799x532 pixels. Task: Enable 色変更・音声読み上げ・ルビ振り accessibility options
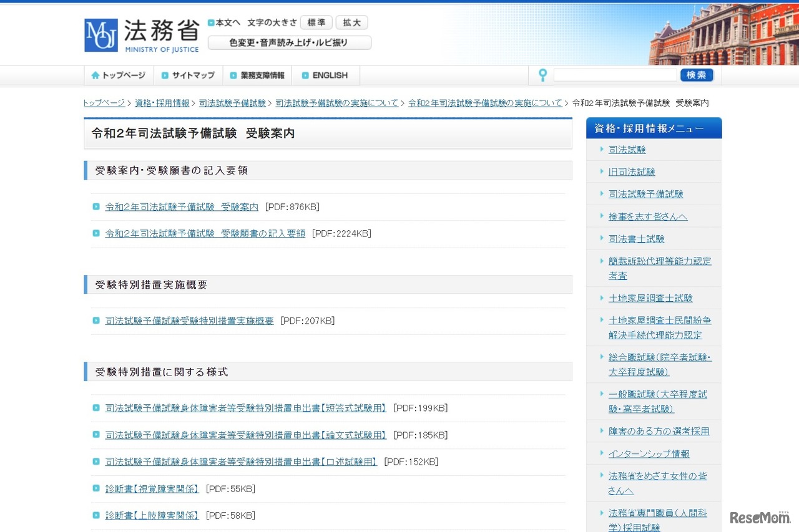(289, 42)
